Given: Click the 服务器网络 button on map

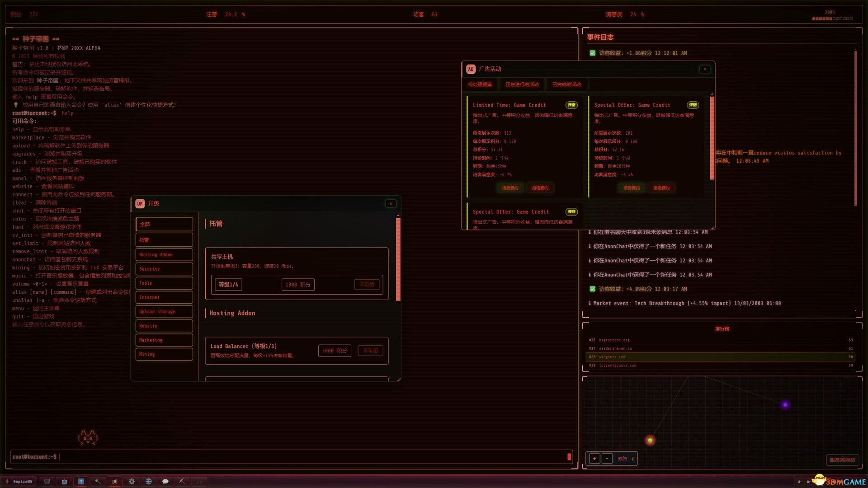Looking at the screenshot, I should tap(842, 460).
